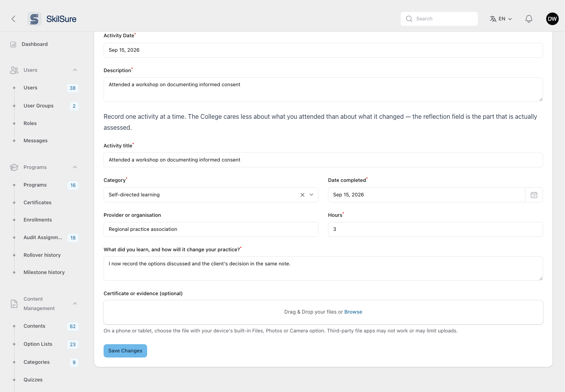Clear the Category selection with X
Viewport: 565px width, 392px height.
click(303, 195)
